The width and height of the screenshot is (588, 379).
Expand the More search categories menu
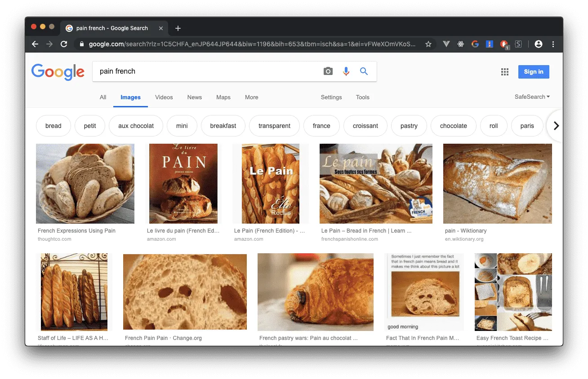pos(252,97)
